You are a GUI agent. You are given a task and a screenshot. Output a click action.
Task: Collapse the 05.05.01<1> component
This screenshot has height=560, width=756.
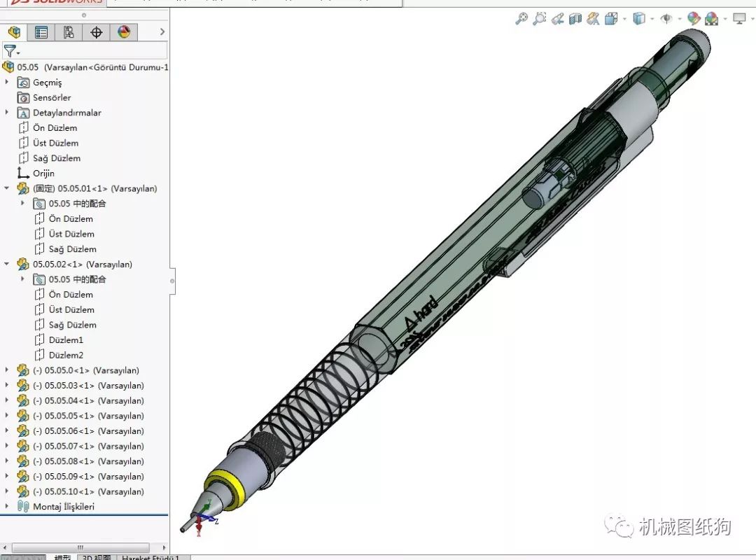[7, 188]
